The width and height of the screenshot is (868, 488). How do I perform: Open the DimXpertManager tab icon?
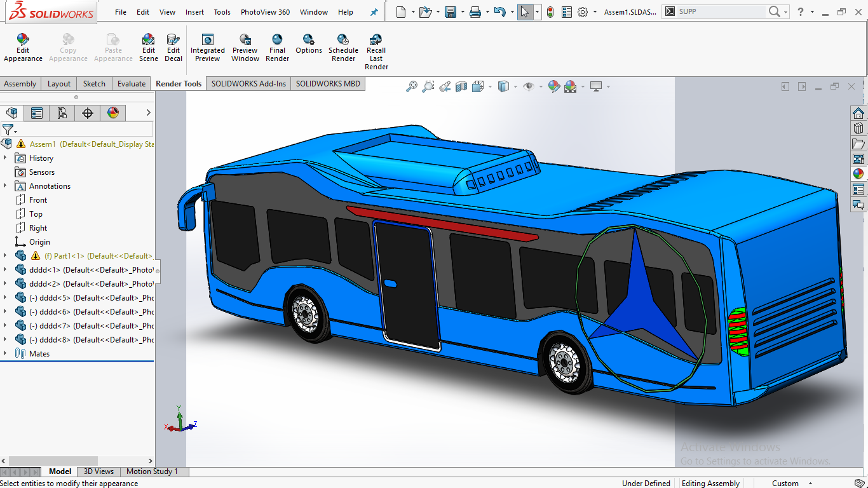point(88,113)
